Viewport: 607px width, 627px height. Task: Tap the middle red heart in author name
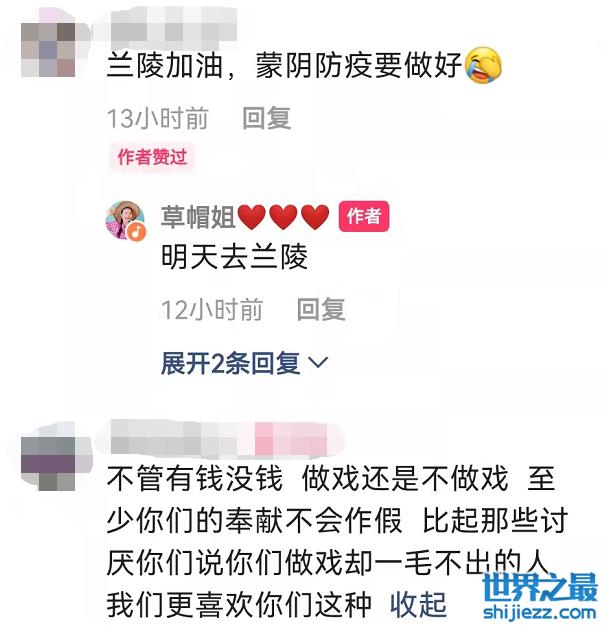click(x=283, y=217)
